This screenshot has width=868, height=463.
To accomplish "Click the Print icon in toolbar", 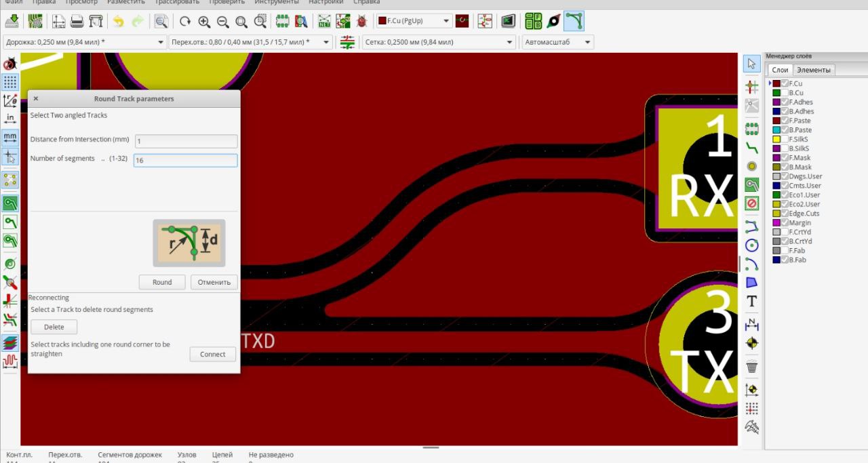I will (77, 22).
